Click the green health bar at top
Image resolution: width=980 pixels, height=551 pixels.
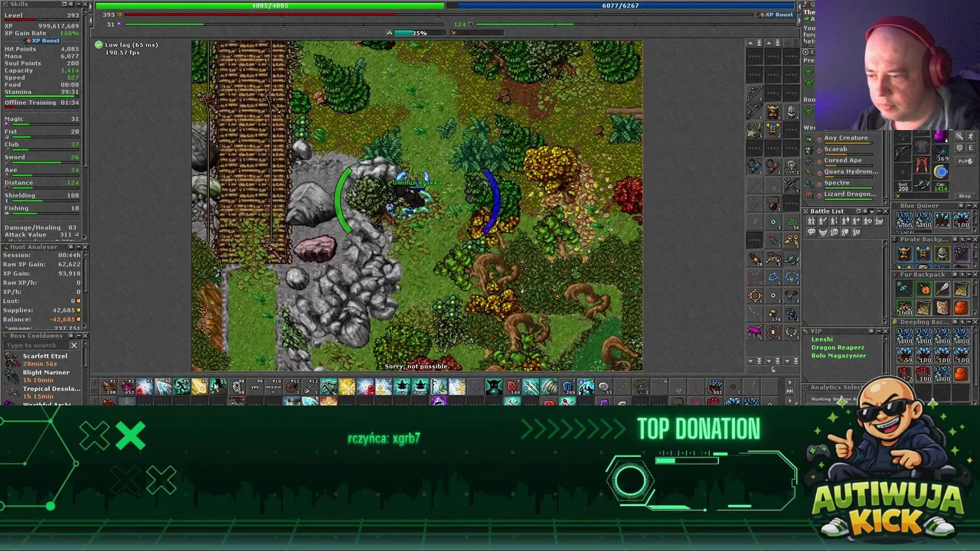click(269, 5)
